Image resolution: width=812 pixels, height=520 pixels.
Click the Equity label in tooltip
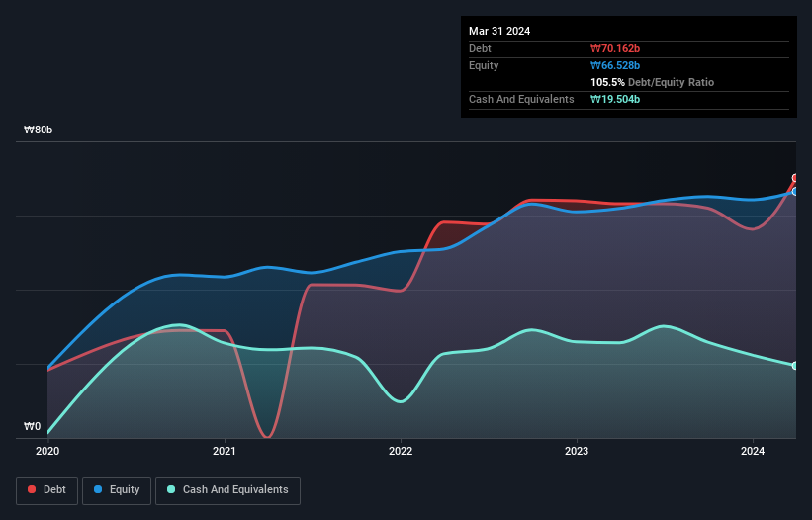click(484, 65)
